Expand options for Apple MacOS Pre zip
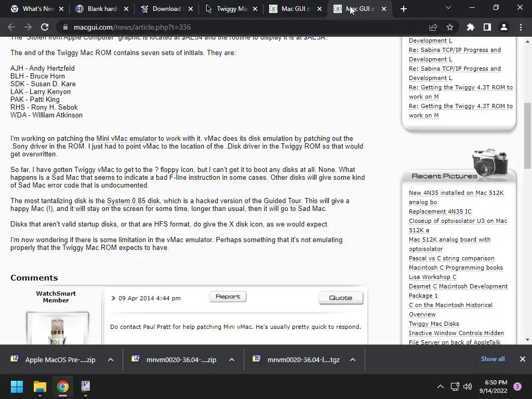532x399 pixels. pos(111,360)
